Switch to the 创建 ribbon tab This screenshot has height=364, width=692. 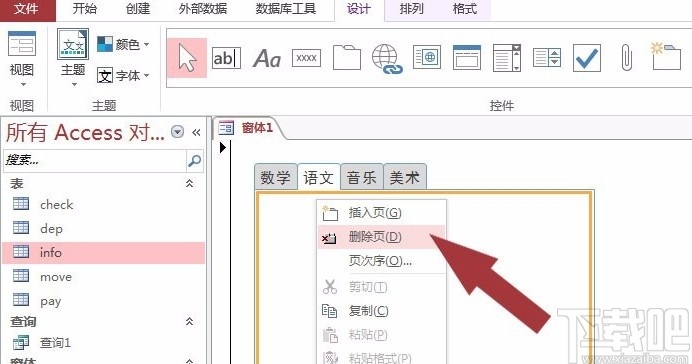pyautogui.click(x=138, y=9)
